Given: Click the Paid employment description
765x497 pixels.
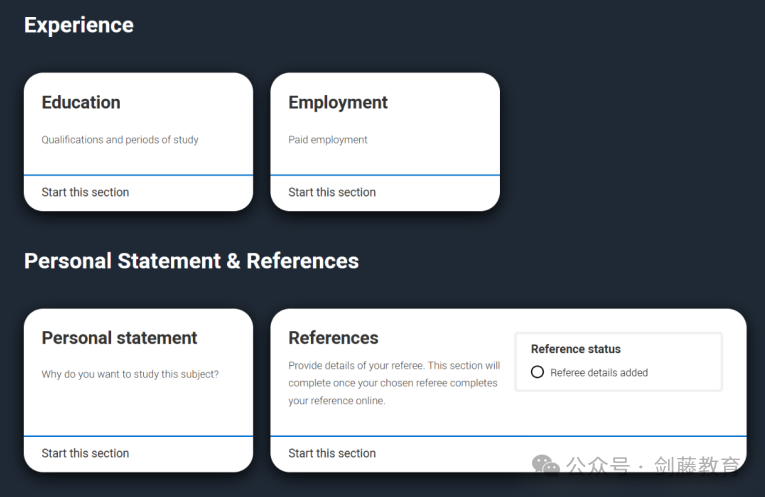Looking at the screenshot, I should click(x=328, y=140).
